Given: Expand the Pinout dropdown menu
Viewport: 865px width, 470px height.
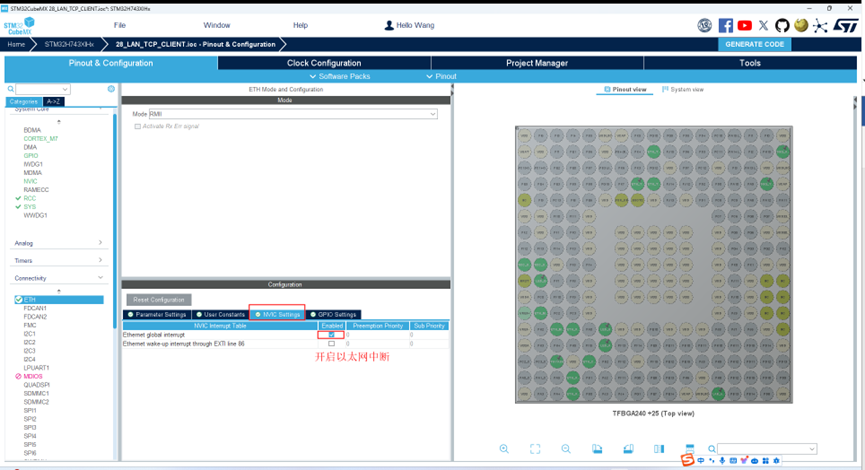Looking at the screenshot, I should (441, 76).
